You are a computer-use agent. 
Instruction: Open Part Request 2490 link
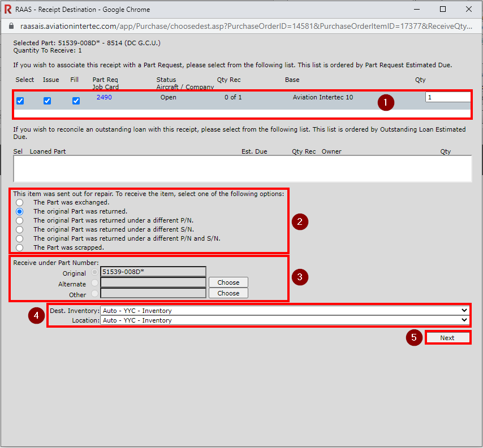click(104, 97)
